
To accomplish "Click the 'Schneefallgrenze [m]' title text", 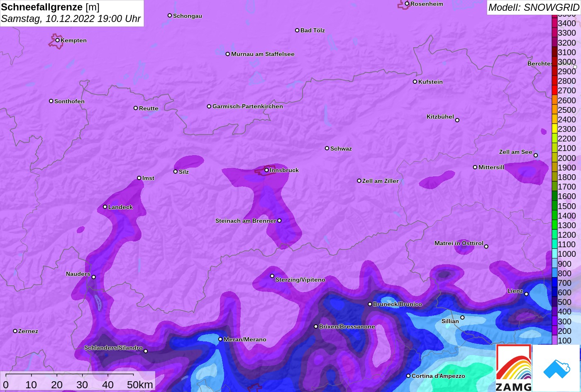I will pyautogui.click(x=50, y=7).
